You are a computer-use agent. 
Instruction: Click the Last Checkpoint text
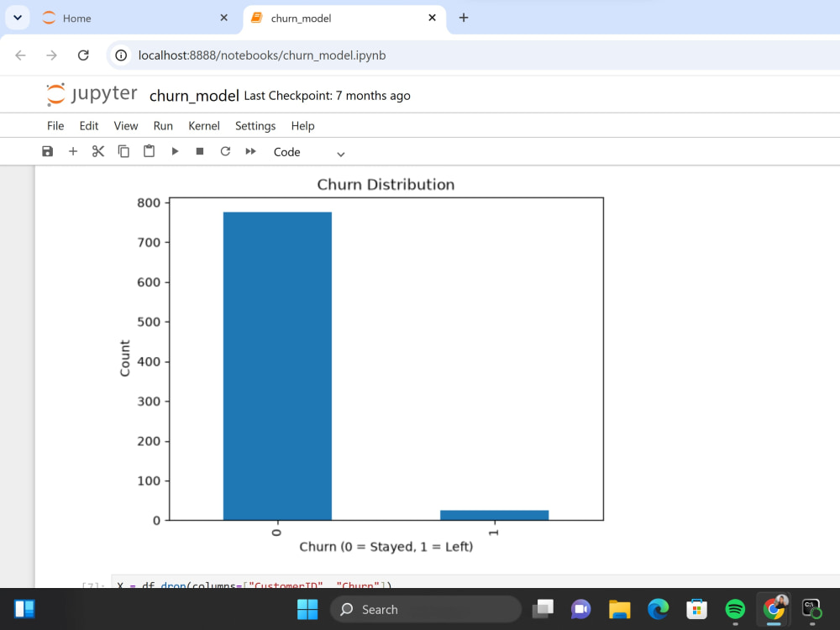[x=327, y=96]
